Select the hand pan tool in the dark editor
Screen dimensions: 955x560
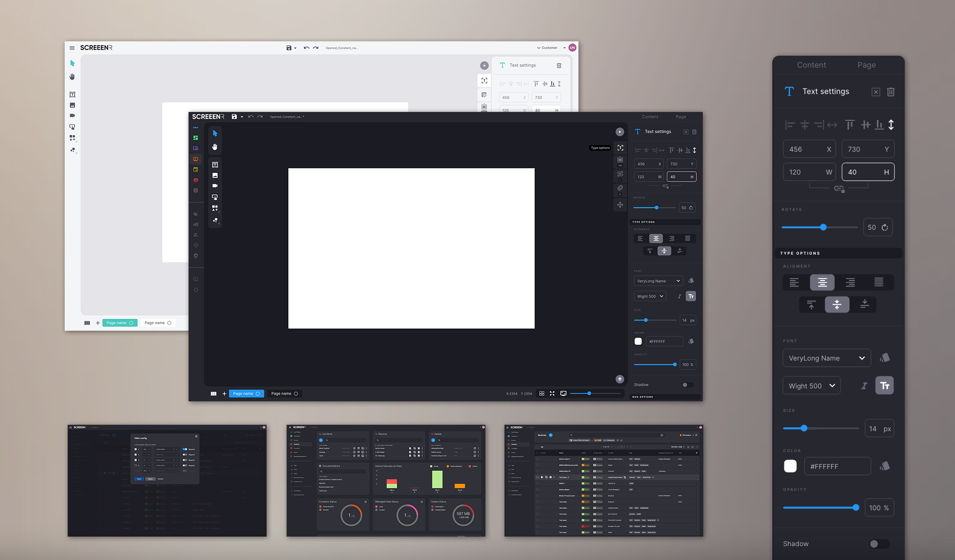click(x=215, y=147)
